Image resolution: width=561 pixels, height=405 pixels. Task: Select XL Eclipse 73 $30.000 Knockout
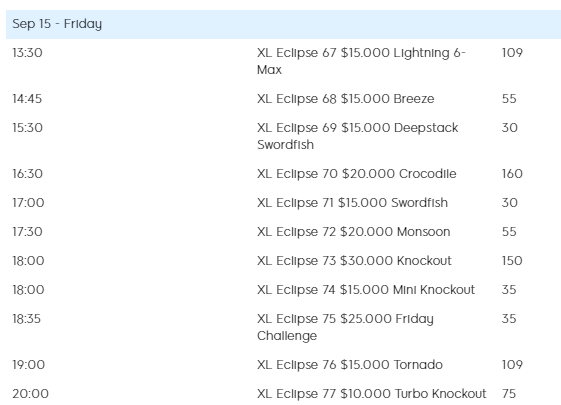tap(354, 261)
